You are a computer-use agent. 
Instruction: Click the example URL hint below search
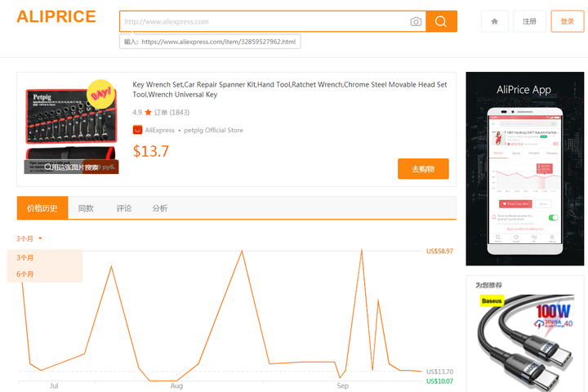(x=210, y=42)
